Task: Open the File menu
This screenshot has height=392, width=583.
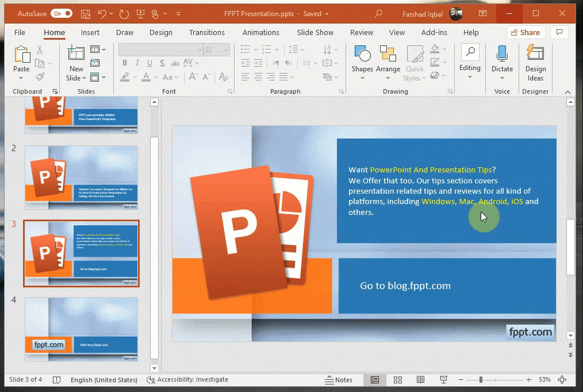Action: click(x=20, y=33)
